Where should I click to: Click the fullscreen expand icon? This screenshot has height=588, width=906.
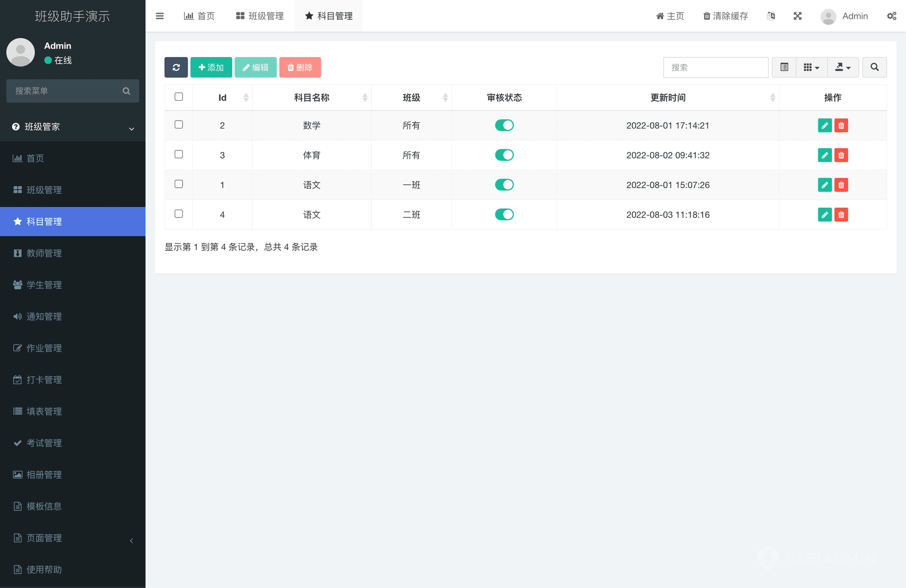[x=797, y=16]
